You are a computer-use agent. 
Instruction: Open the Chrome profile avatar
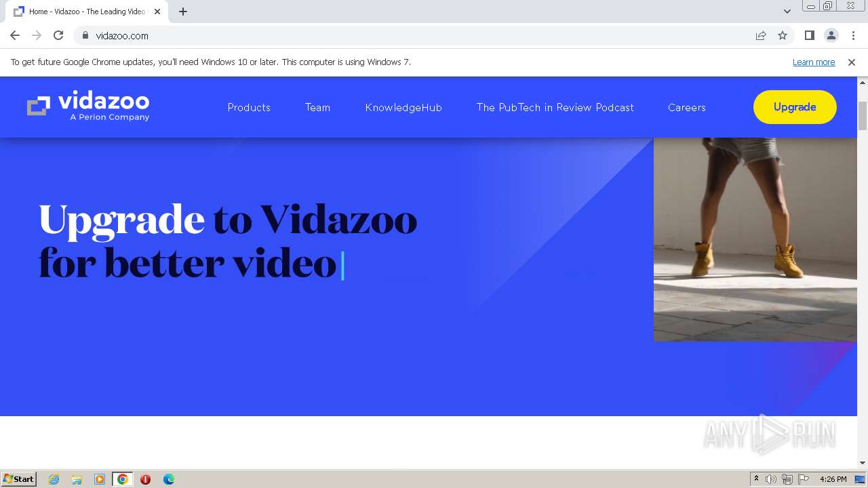[831, 35]
